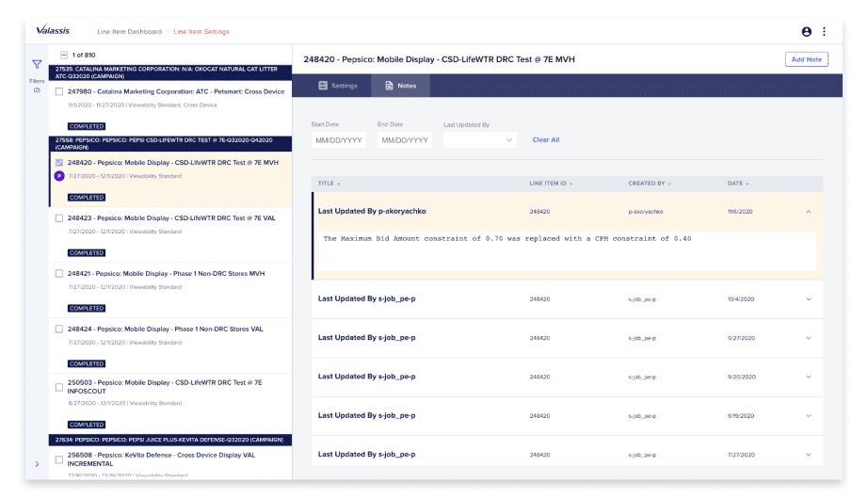Open line item 250503 7E INFOSCOUT title

pos(165,387)
